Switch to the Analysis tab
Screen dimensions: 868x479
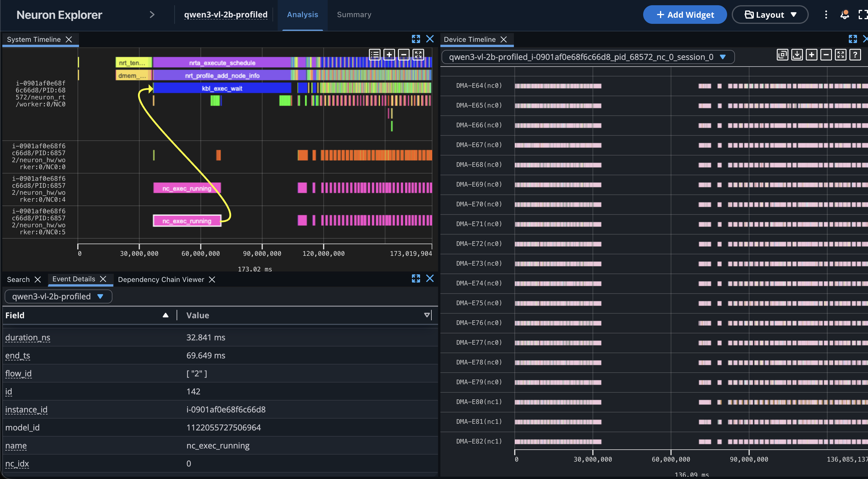point(302,15)
